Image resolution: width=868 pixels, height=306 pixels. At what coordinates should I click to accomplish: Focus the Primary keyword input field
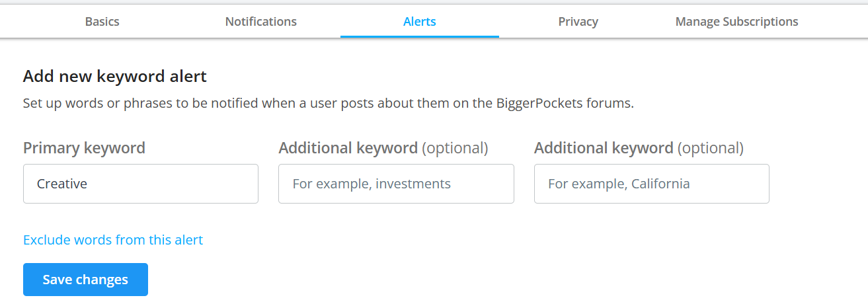pos(141,184)
